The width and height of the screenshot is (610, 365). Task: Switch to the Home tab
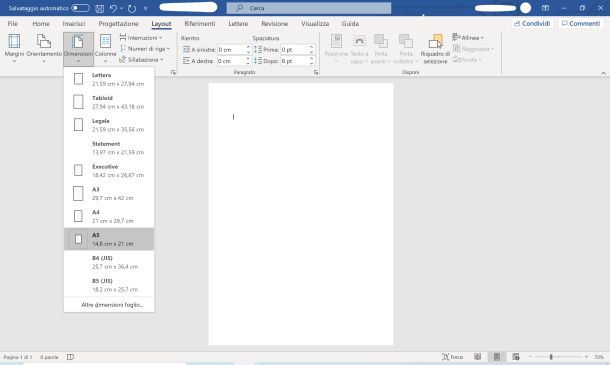(41, 24)
